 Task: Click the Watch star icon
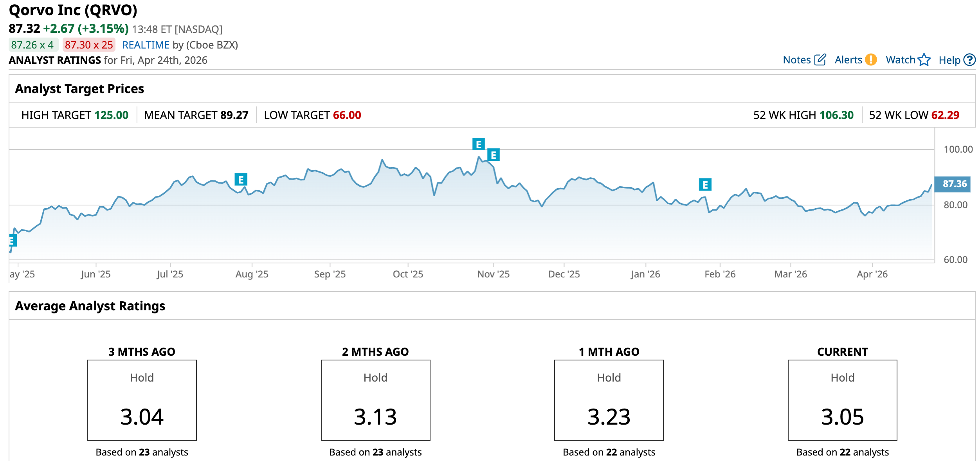pyautogui.click(x=924, y=60)
